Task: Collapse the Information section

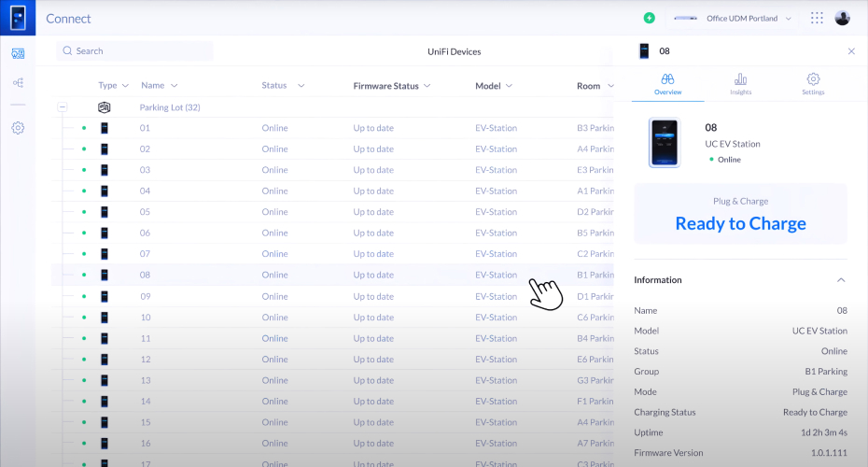Action: [x=841, y=280]
